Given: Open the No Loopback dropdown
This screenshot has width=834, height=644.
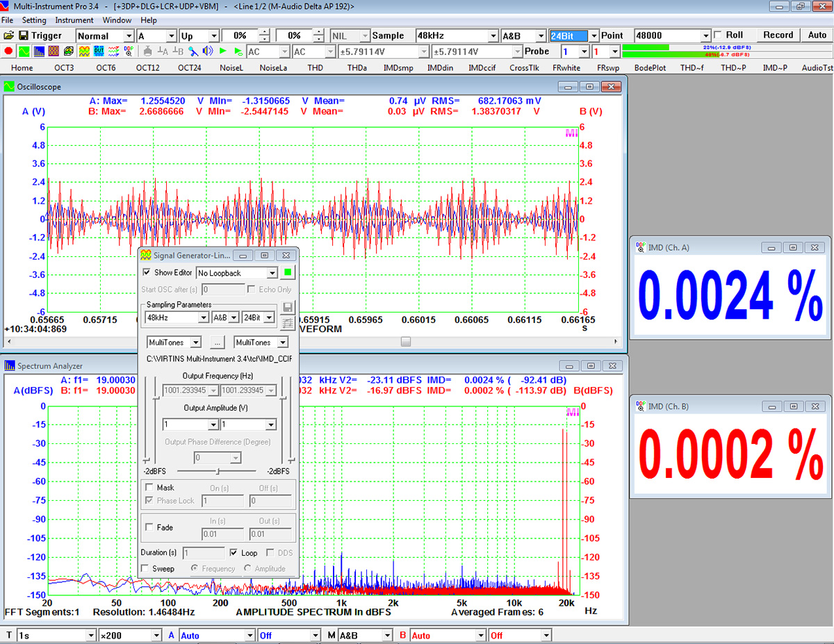Looking at the screenshot, I should click(x=237, y=273).
